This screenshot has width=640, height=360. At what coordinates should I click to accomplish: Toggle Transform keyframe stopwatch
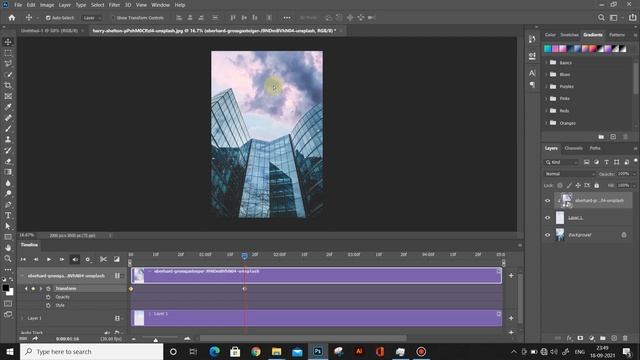point(48,289)
